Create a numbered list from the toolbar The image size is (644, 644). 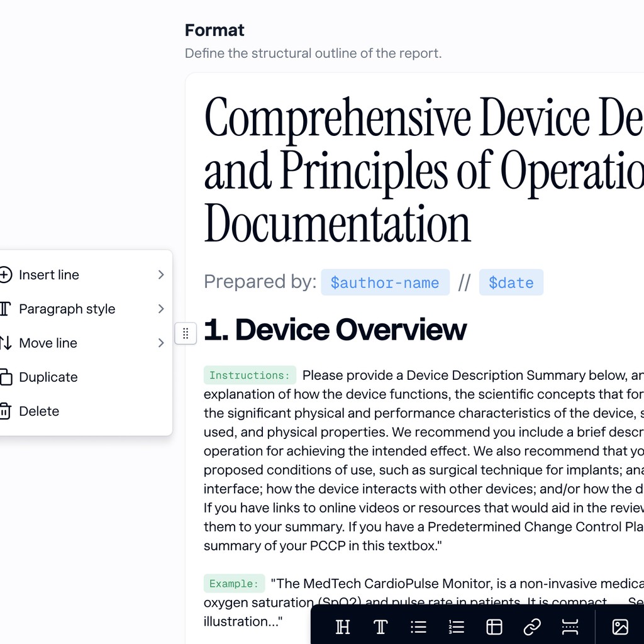(x=456, y=626)
